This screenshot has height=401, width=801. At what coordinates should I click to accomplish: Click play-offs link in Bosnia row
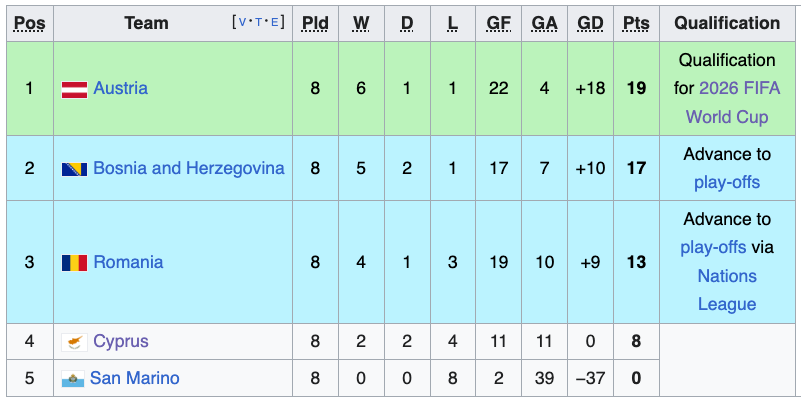point(727,182)
